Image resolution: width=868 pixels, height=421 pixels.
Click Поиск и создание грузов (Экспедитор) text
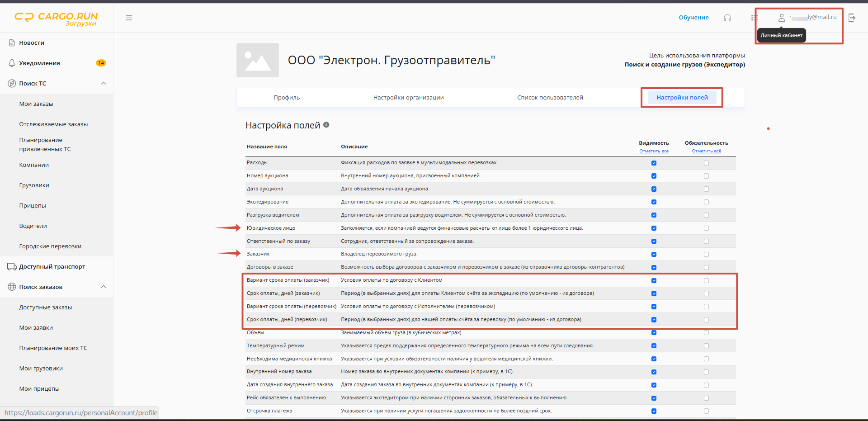685,64
